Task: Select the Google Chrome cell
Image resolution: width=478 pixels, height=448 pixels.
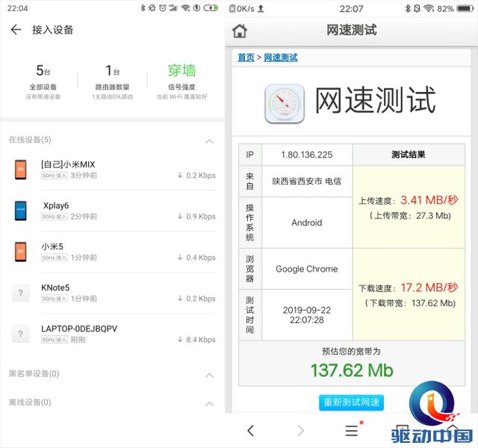Action: pos(307,269)
